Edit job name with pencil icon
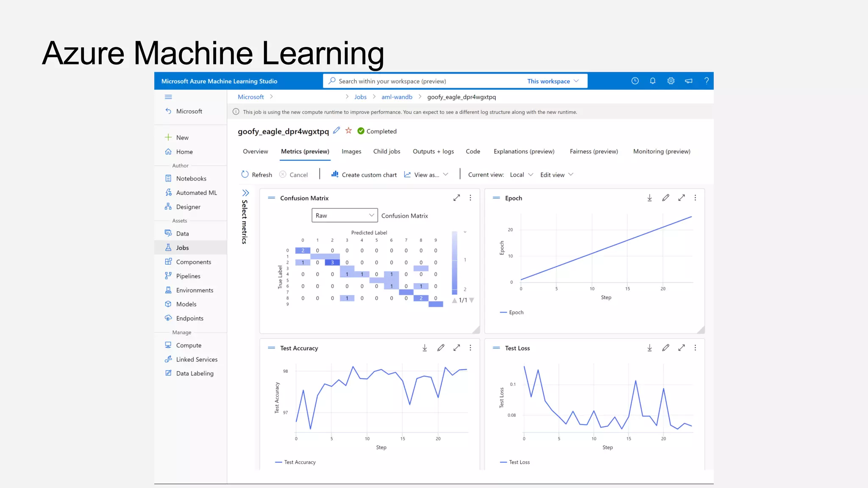 pos(337,130)
